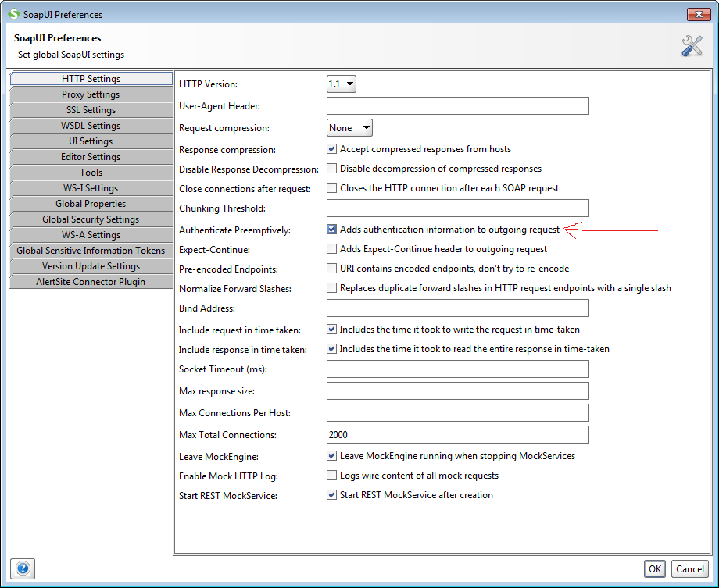
Task: Click the User-Agent Header input field
Action: click(457, 105)
